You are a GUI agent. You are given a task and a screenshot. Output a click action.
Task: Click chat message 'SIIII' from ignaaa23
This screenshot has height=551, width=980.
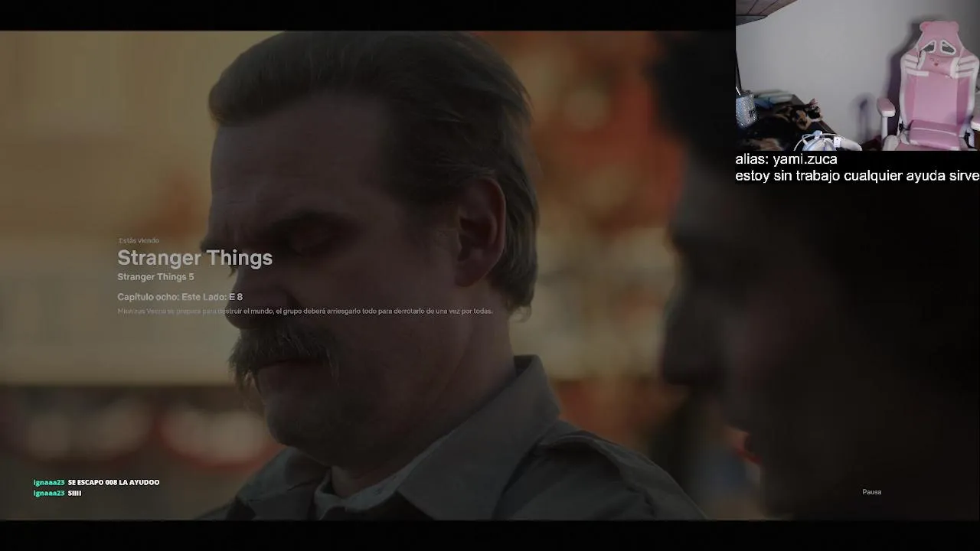[74, 494]
